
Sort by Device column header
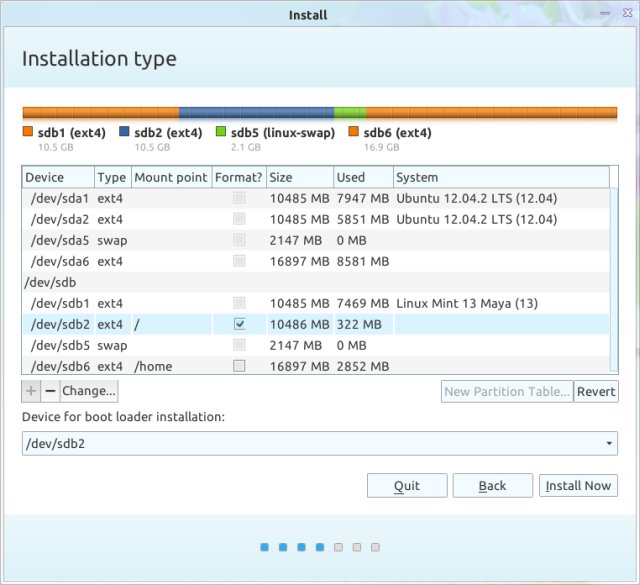click(58, 177)
